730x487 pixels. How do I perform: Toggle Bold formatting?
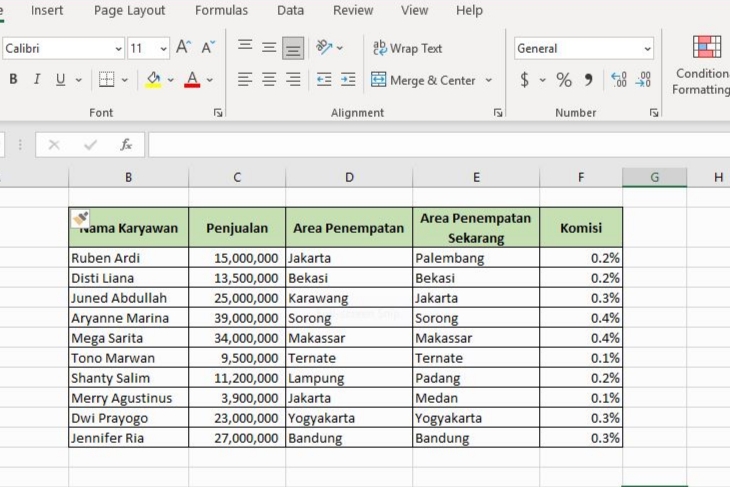click(13, 80)
